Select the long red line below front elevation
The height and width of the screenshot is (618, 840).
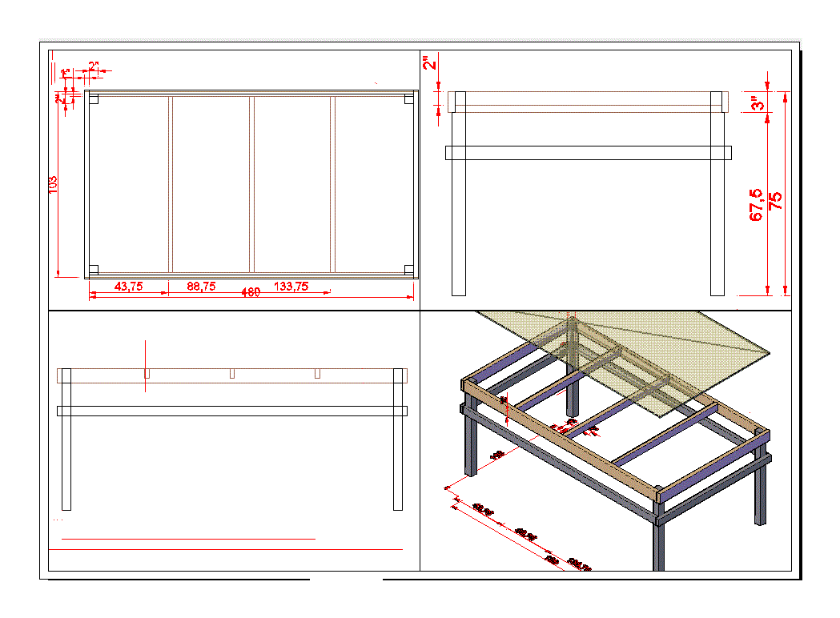click(226, 550)
